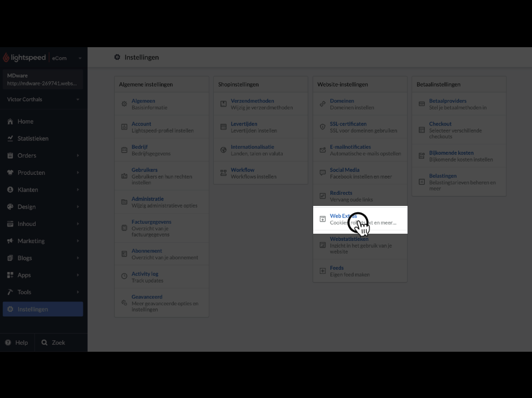The height and width of the screenshot is (398, 532).
Task: Click the Webstatistieken icon
Action: 323,245
